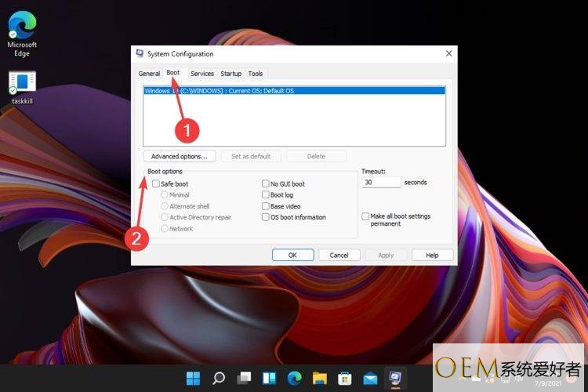588x392 pixels.
Task: Check the No GUI boot option
Action: [266, 184]
